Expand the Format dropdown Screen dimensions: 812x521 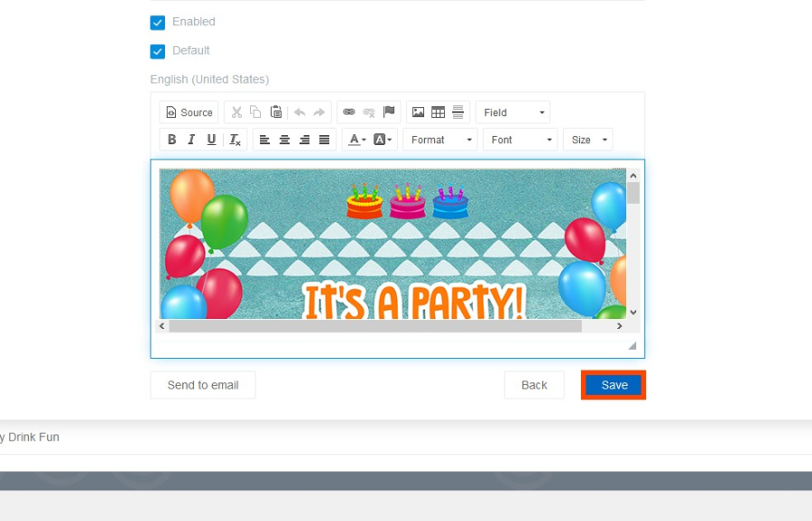(x=439, y=140)
